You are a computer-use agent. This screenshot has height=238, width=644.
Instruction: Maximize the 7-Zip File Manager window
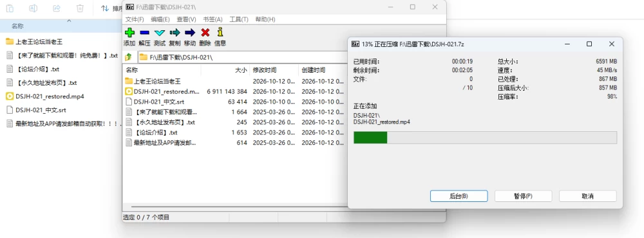(412, 7)
